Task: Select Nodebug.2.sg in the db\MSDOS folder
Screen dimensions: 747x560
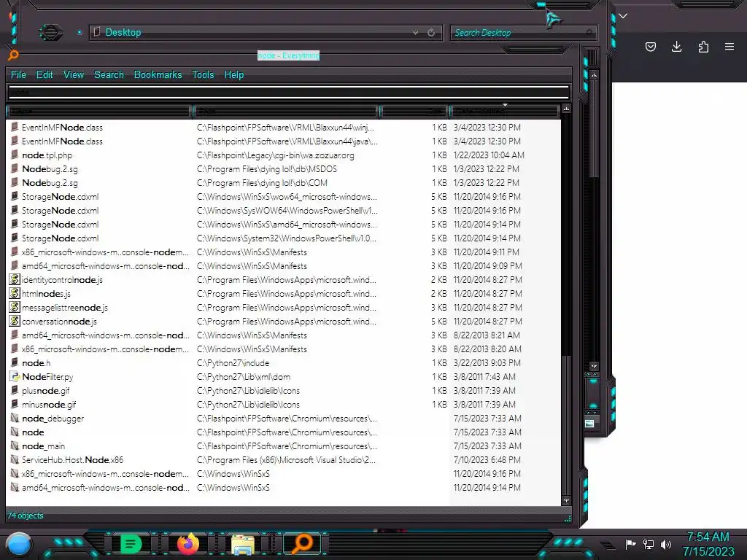Action: click(x=50, y=169)
